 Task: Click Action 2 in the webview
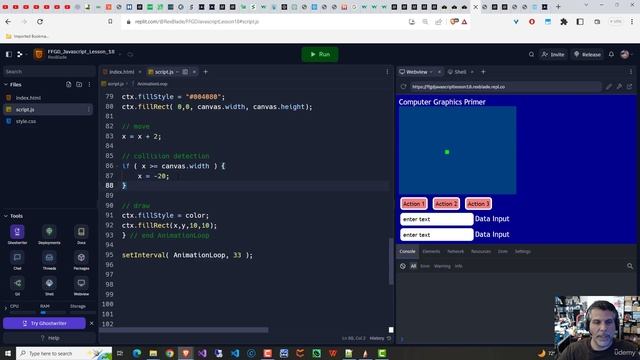click(446, 204)
